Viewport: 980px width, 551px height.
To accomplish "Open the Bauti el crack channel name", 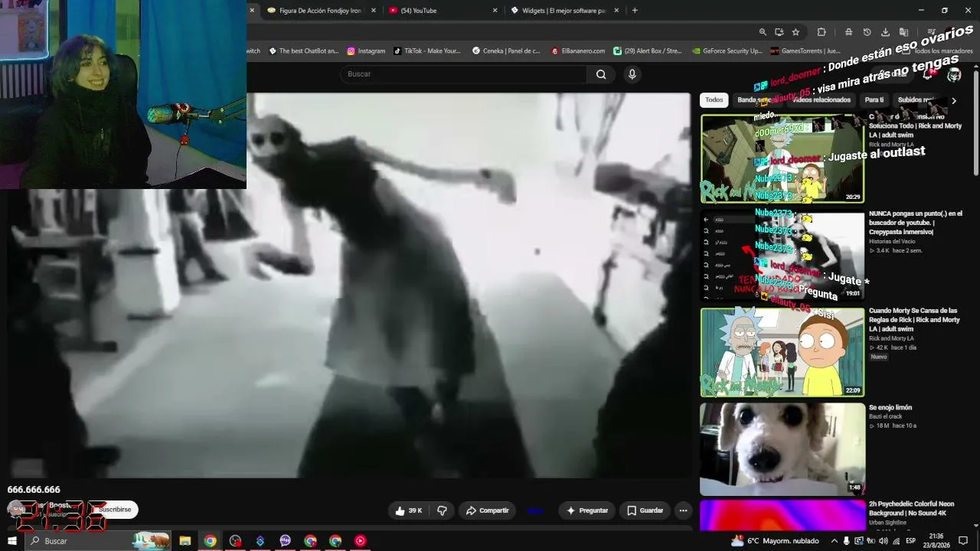I will (886, 416).
